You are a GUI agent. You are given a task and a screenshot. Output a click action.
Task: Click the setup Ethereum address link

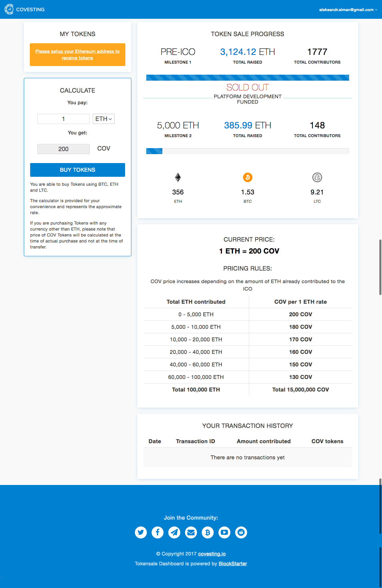78,55
